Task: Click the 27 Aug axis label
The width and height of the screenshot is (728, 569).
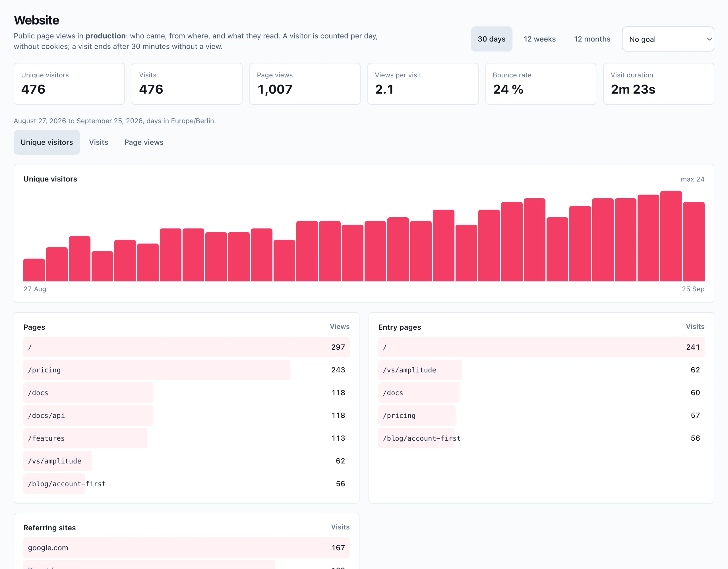Action: click(35, 289)
